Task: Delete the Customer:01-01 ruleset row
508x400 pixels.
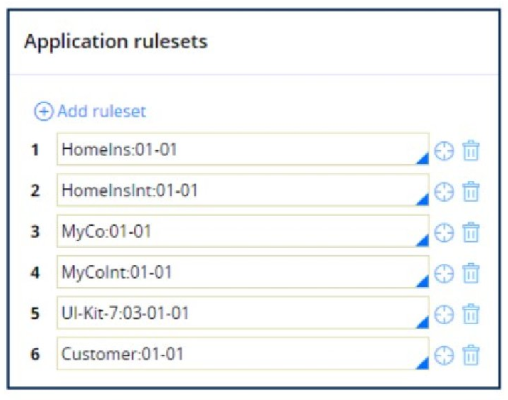Action: coord(471,355)
